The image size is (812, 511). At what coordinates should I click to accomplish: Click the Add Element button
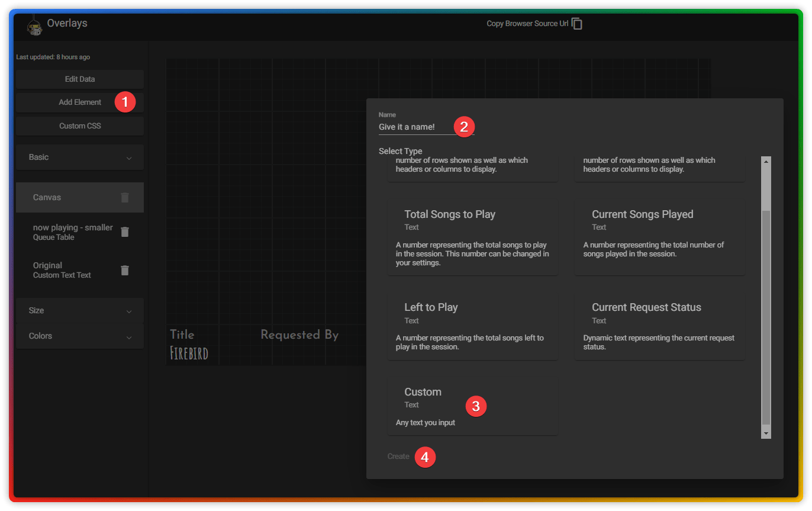coord(79,102)
